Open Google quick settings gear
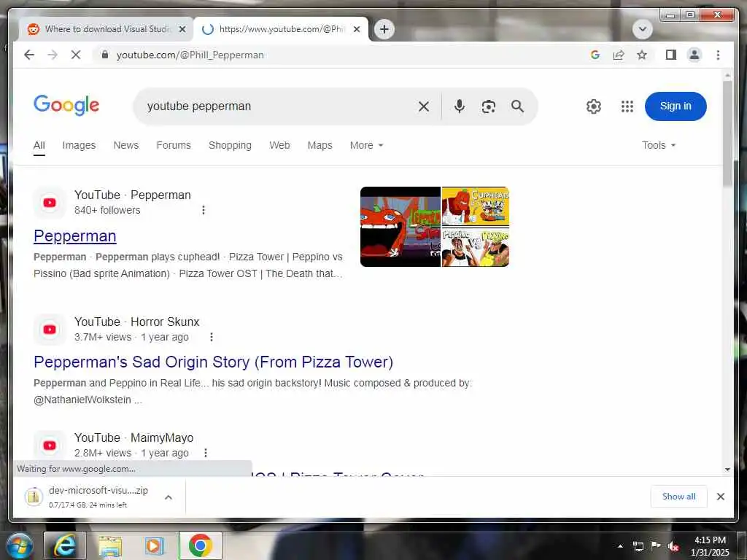The height and width of the screenshot is (560, 747). pos(594,106)
